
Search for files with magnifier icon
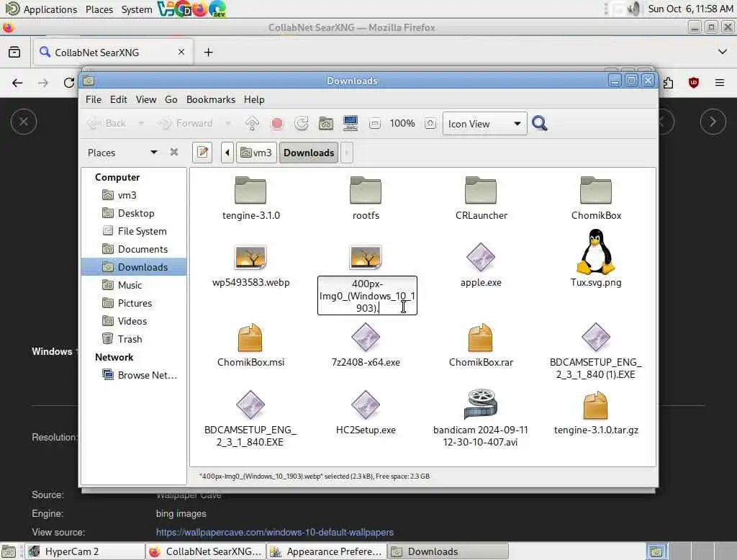coord(540,124)
